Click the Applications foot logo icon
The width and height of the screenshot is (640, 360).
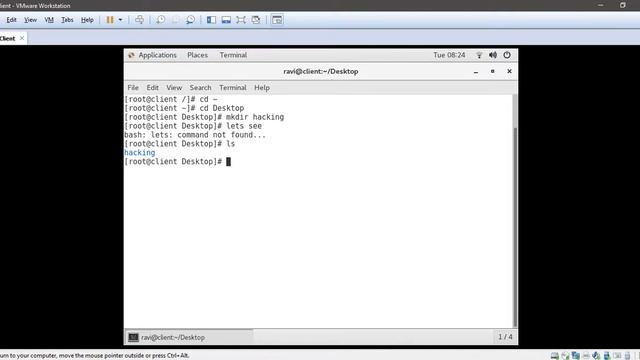point(131,55)
